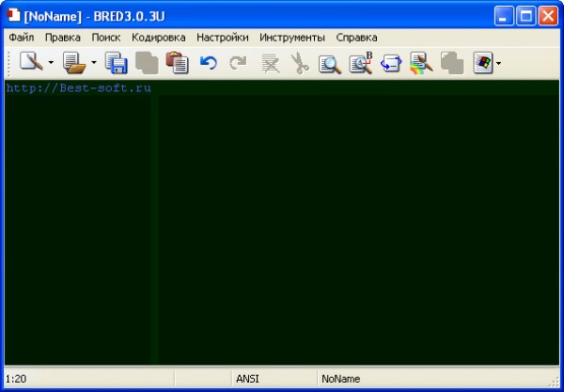Click the color highlighting toolbar icon
The height and width of the screenshot is (392, 564).
click(420, 63)
